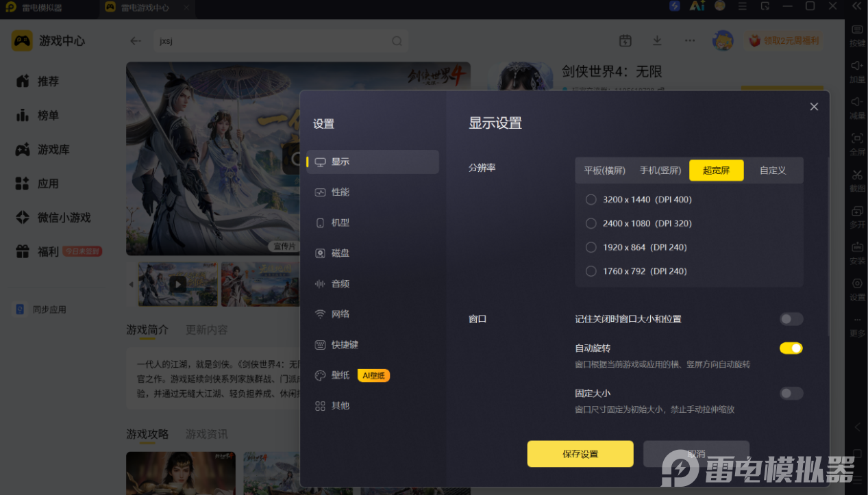
Task: Open the 音频 audio settings section
Action: tap(373, 283)
